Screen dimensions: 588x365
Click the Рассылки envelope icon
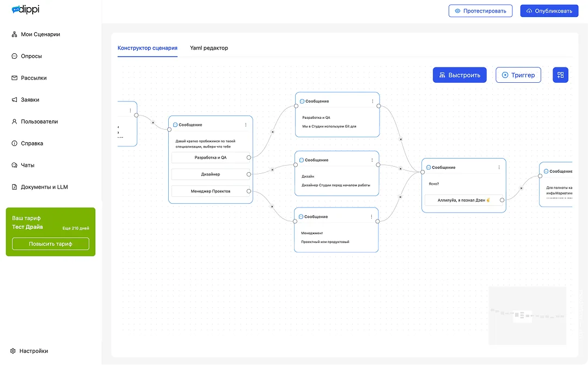(13, 78)
